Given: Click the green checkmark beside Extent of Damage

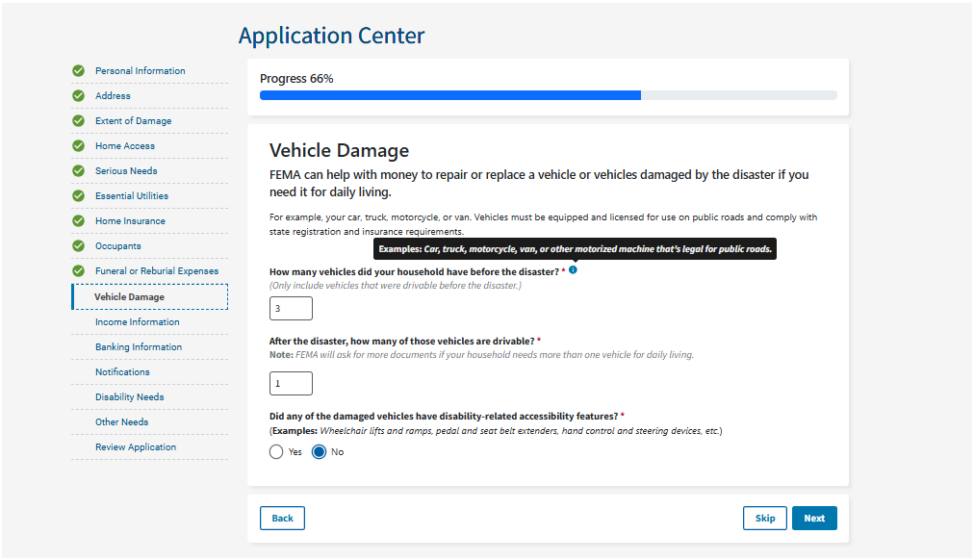Looking at the screenshot, I should click(78, 121).
